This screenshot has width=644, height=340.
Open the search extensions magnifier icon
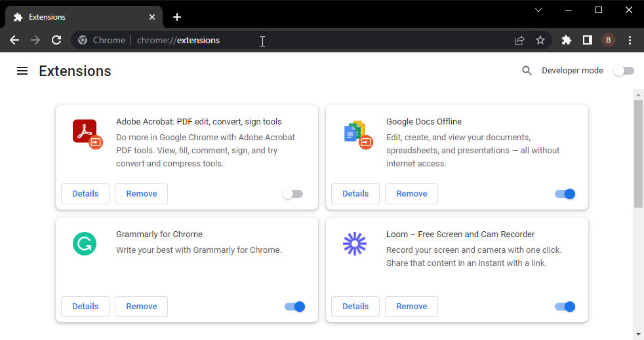click(x=527, y=71)
